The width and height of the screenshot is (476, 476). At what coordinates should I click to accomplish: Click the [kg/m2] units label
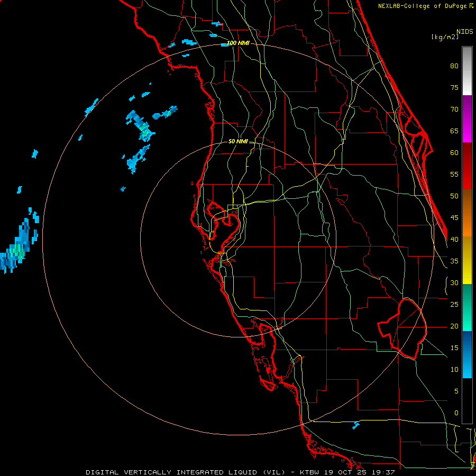coord(445,37)
